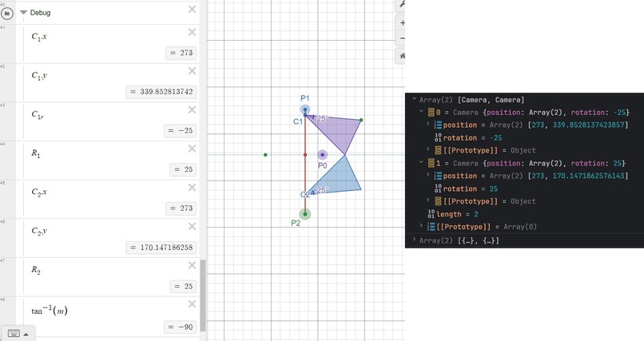
Task: Zoom out on the graph
Action: (x=401, y=38)
